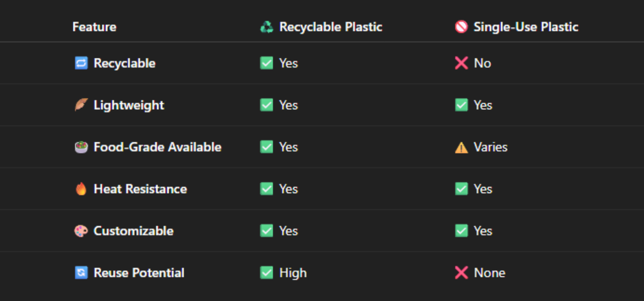
Task: Click the blue refresh icon beside Reuse Potential
Action: click(x=81, y=273)
